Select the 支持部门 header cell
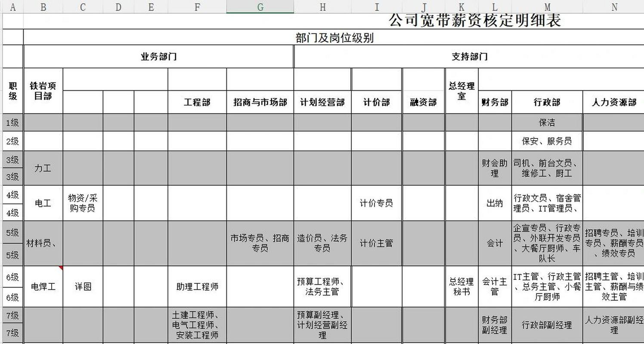 (x=469, y=56)
